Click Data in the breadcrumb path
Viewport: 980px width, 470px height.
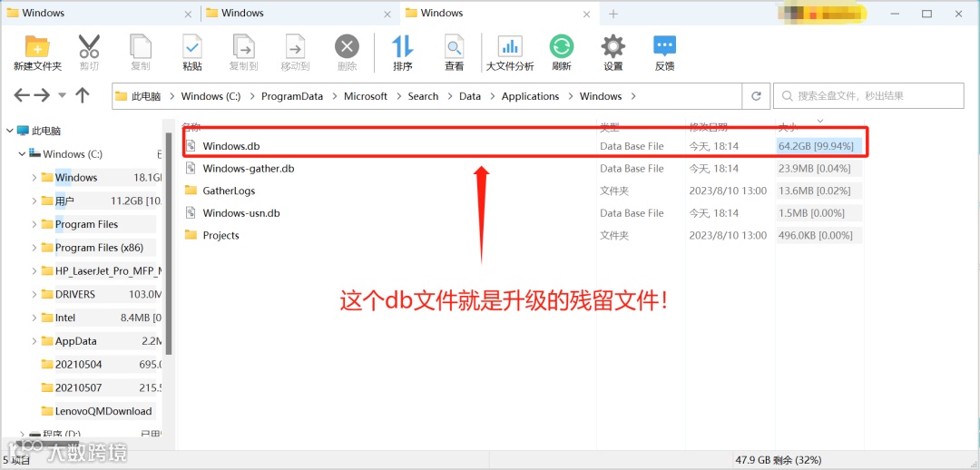pos(470,96)
